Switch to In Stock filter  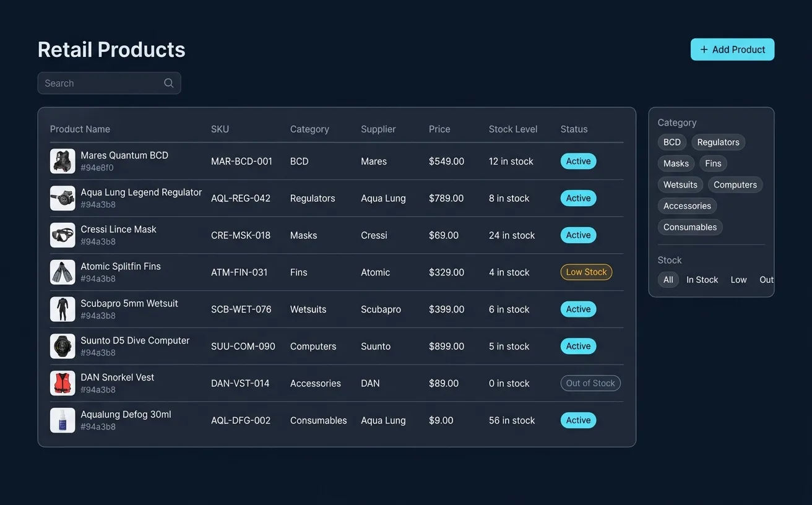(702, 280)
